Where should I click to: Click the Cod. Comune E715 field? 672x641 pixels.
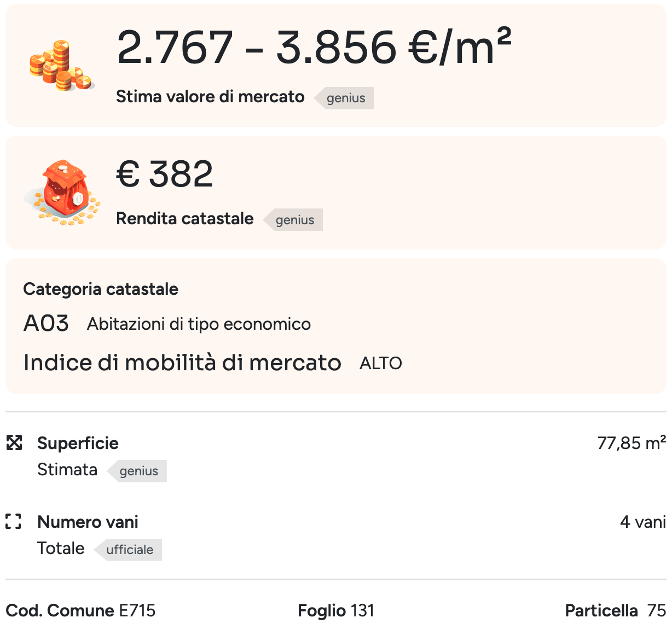pyautogui.click(x=80, y=610)
